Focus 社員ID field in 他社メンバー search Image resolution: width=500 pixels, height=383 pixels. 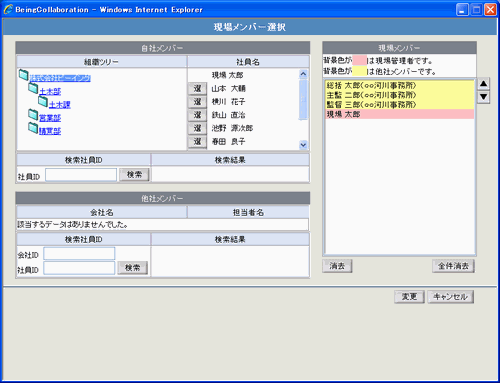tap(79, 268)
